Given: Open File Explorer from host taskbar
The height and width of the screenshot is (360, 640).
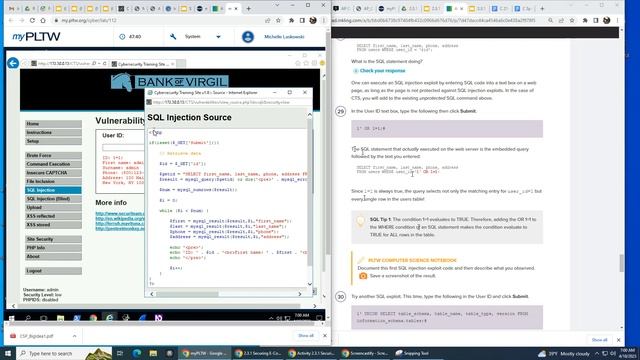Looking at the screenshot, I should pyautogui.click(x=153, y=353).
